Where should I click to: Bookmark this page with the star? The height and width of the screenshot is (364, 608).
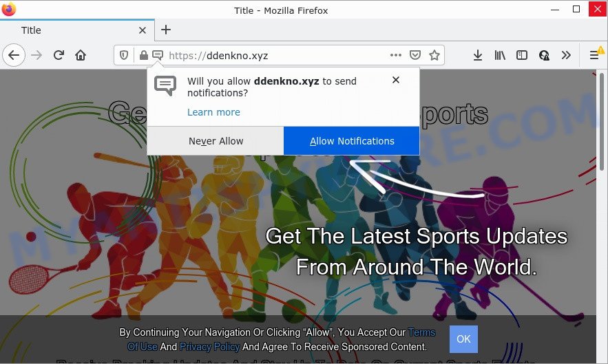434,56
